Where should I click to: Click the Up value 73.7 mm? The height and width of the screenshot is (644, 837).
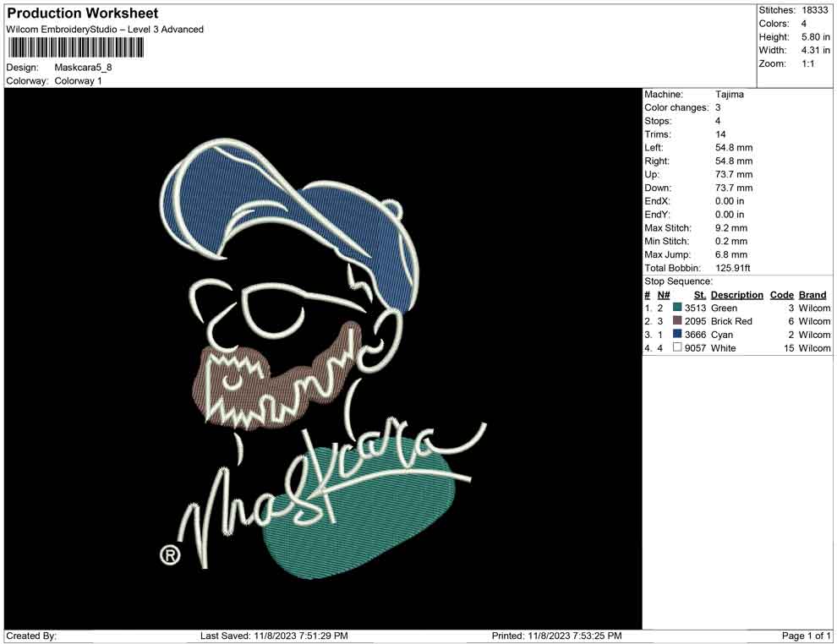point(734,174)
